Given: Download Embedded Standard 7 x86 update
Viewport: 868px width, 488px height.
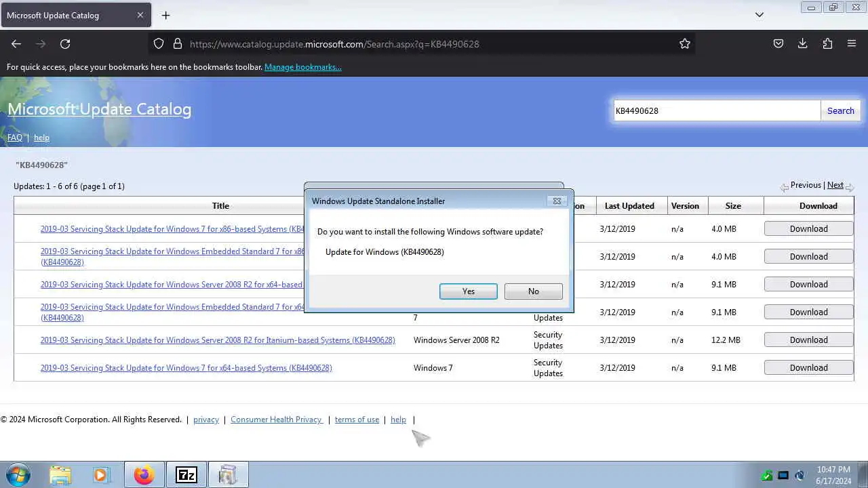Looking at the screenshot, I should click(808, 257).
